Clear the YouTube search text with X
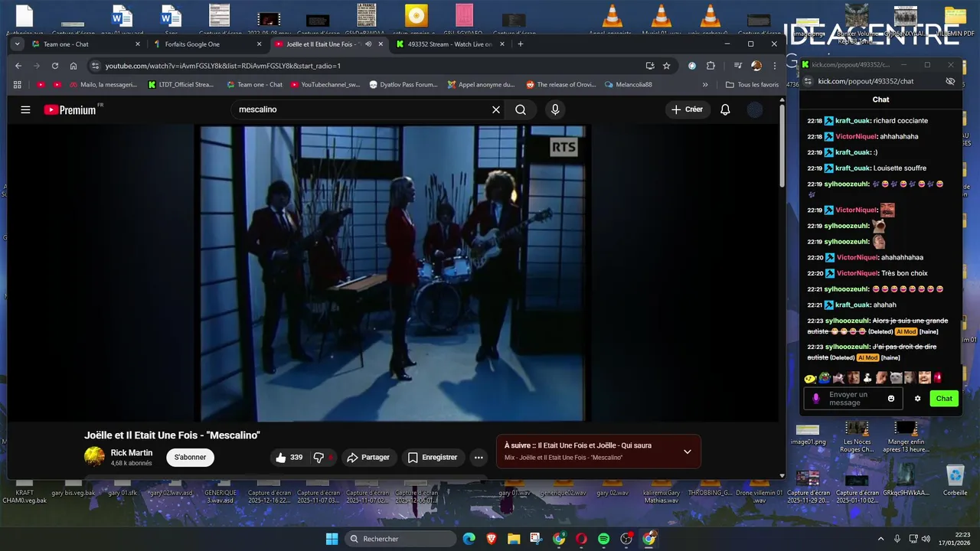Screen dimensions: 980x551 click(x=496, y=109)
